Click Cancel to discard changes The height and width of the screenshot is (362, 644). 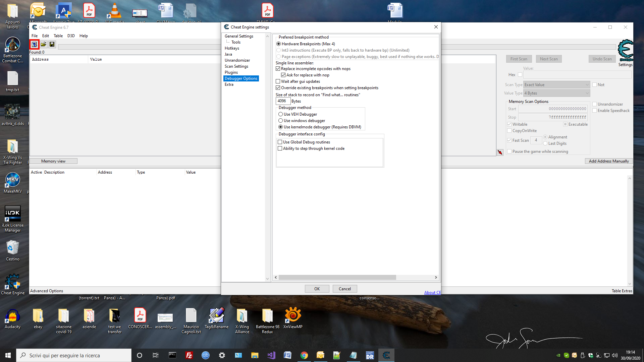point(344,289)
